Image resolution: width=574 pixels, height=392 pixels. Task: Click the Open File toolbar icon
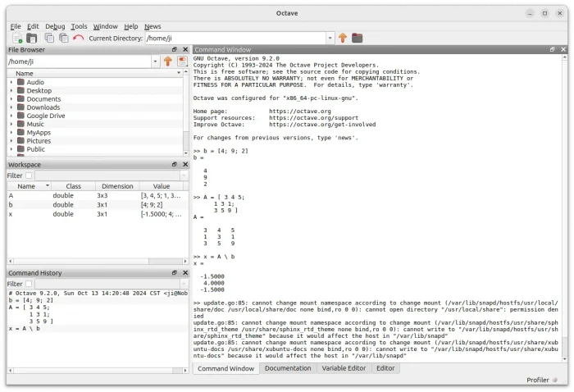[32, 38]
